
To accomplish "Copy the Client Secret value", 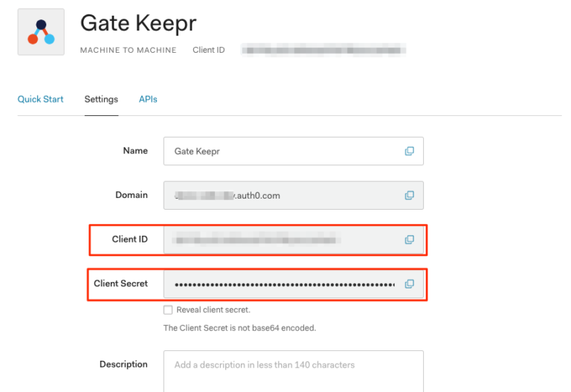I will (410, 284).
